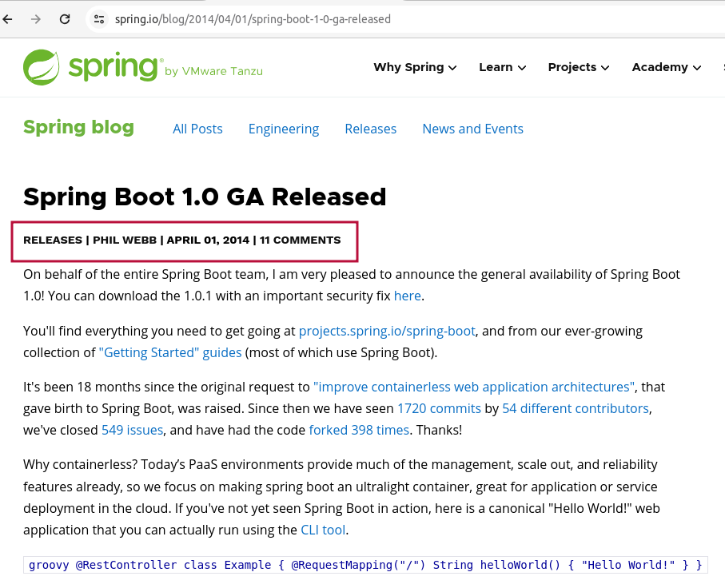This screenshot has height=588, width=725.
Task: Switch to Engineering blog category
Action: 284,129
